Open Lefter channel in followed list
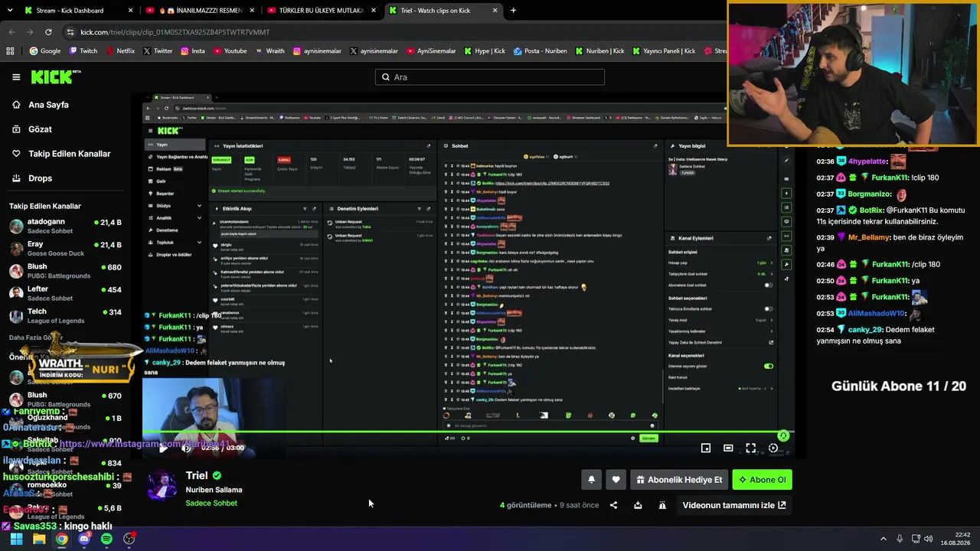 click(x=65, y=294)
